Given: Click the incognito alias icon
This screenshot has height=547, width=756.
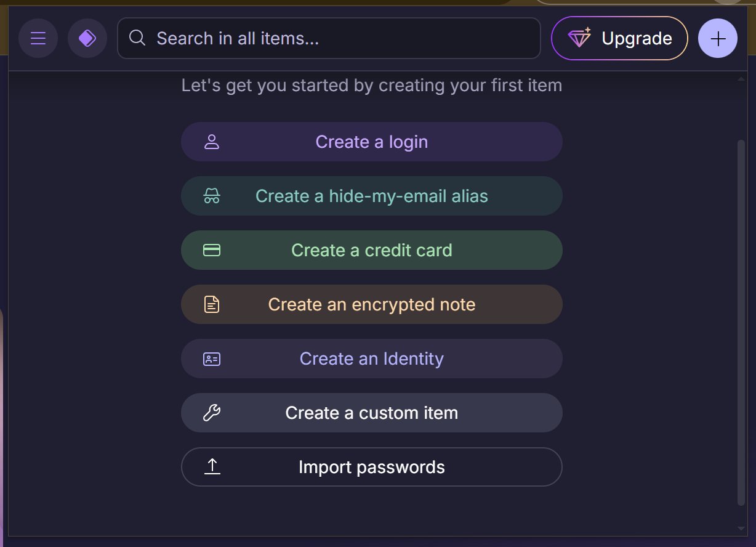Looking at the screenshot, I should click(212, 197).
